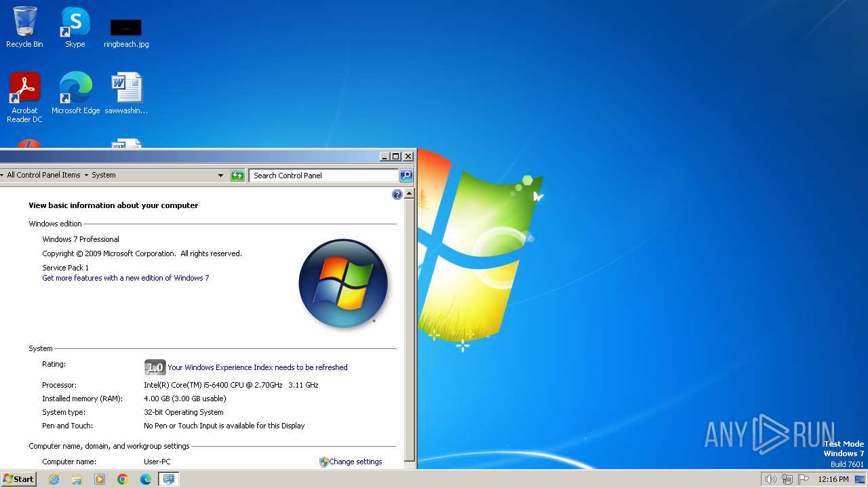Minimize the System window
This screenshot has width=868, height=488.
384,156
